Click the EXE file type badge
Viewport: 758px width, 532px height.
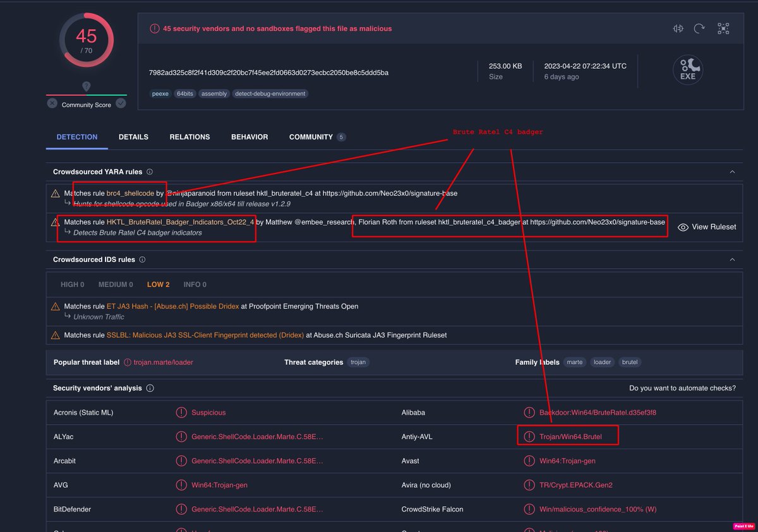[687, 69]
